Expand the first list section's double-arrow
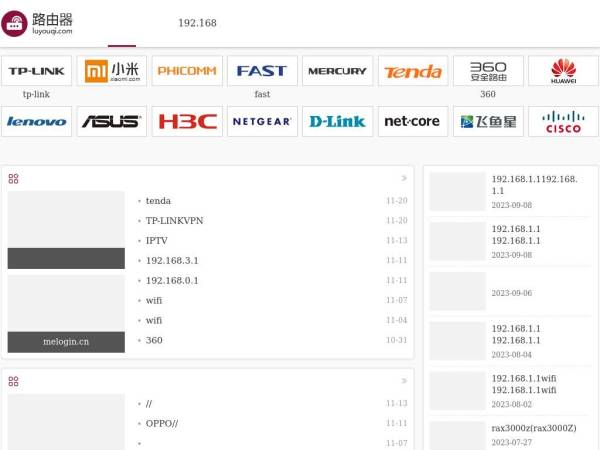Screen dimensions: 600x450 (x=404, y=178)
